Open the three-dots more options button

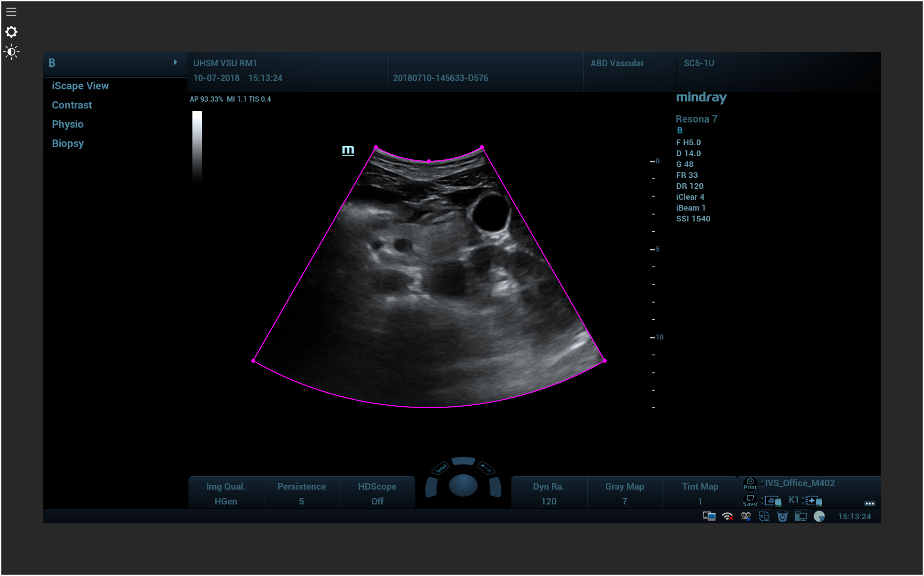coord(870,503)
